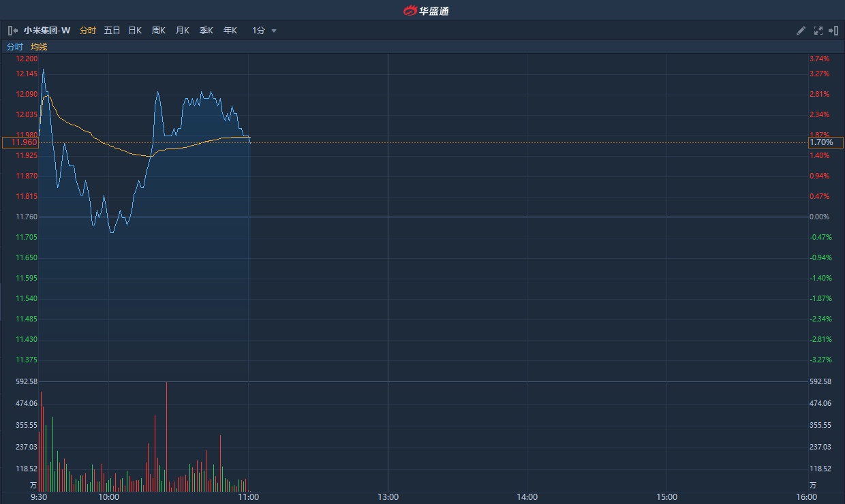This screenshot has width=845, height=504.
Task: Collapse the left side panel icon
Action: click(x=12, y=31)
